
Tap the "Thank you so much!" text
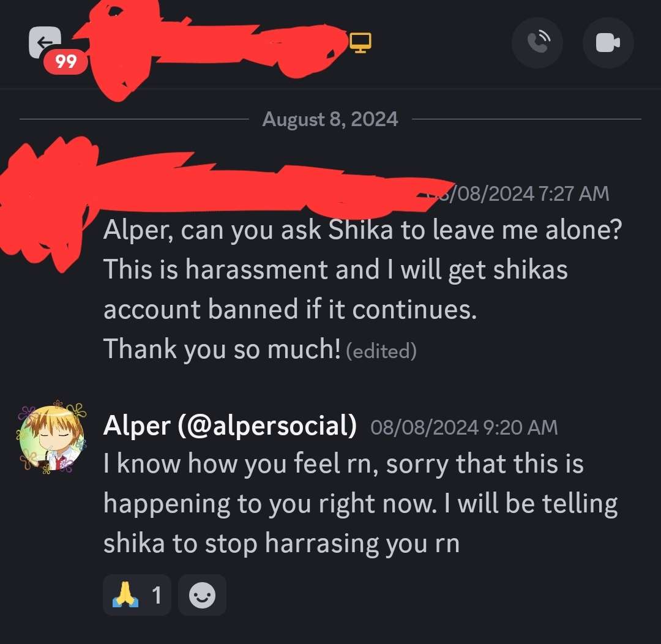point(222,349)
